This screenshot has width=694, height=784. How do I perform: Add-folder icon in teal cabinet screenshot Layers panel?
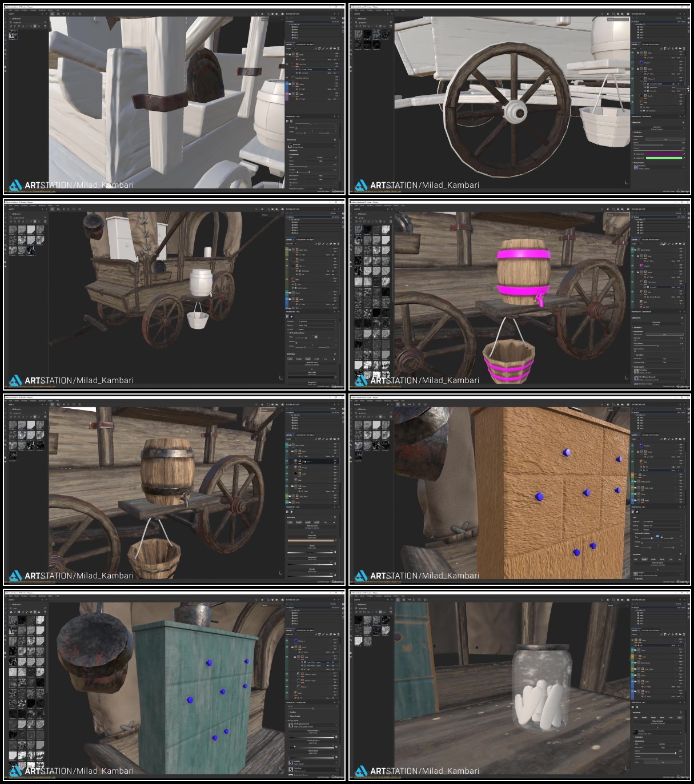pyautogui.click(x=335, y=634)
